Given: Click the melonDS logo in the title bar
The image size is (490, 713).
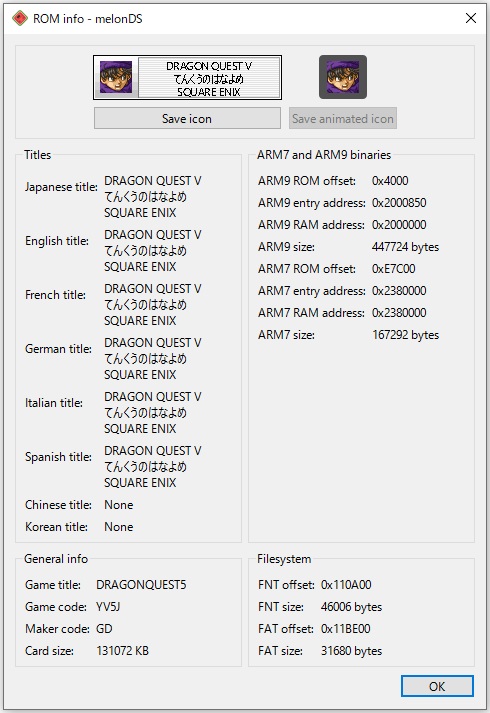Looking at the screenshot, I should tap(20, 19).
